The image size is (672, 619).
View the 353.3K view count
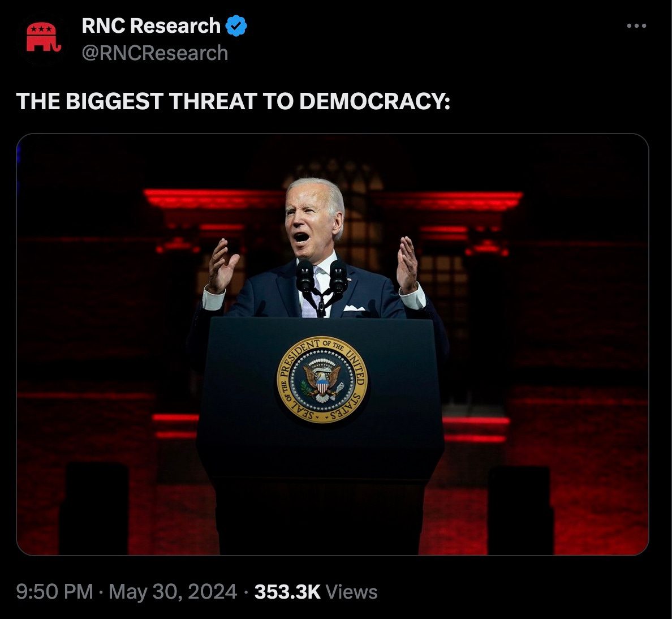click(x=287, y=592)
